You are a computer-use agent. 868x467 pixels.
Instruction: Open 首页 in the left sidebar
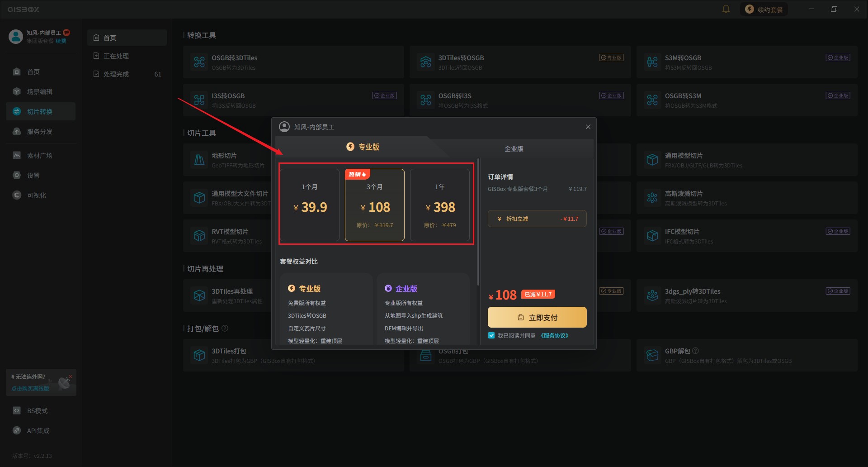click(x=41, y=71)
